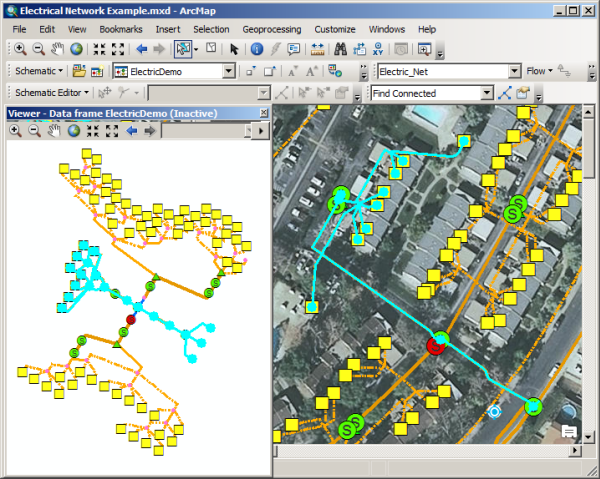Go to next extent on main toolbar
The width and height of the screenshot is (600, 479).
tap(159, 49)
